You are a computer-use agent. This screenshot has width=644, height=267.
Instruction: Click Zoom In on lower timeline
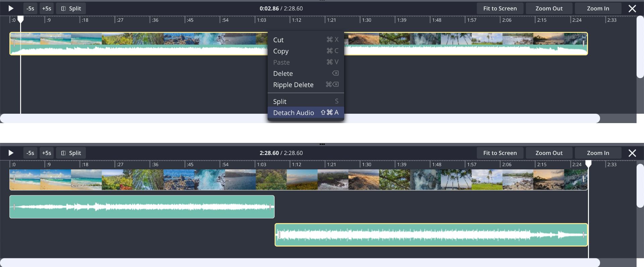(598, 153)
